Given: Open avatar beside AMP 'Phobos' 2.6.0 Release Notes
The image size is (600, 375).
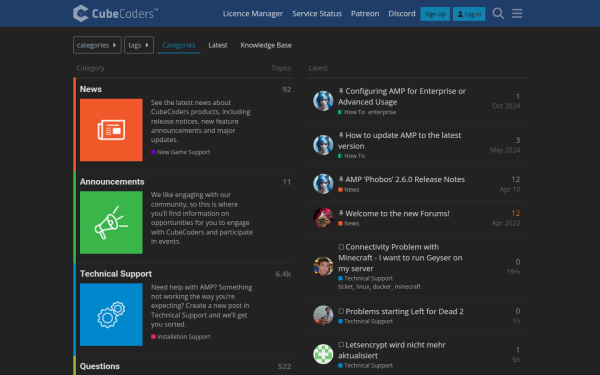Looking at the screenshot, I should [x=323, y=184].
